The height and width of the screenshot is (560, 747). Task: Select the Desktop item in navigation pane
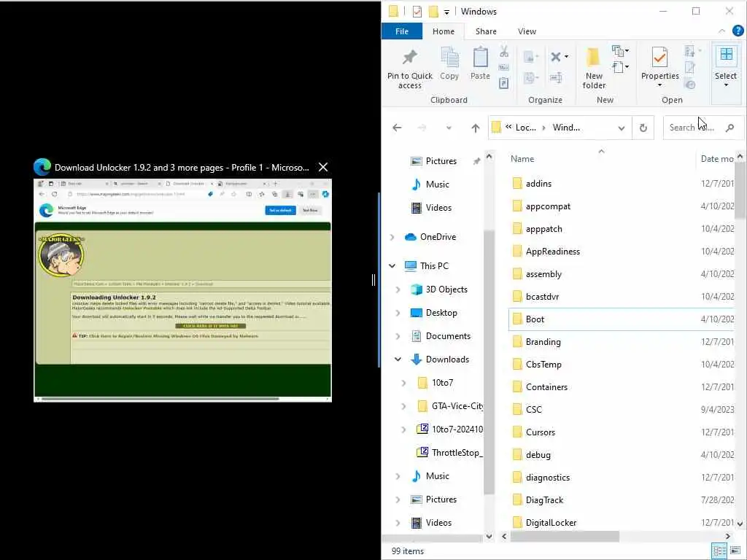point(441,312)
